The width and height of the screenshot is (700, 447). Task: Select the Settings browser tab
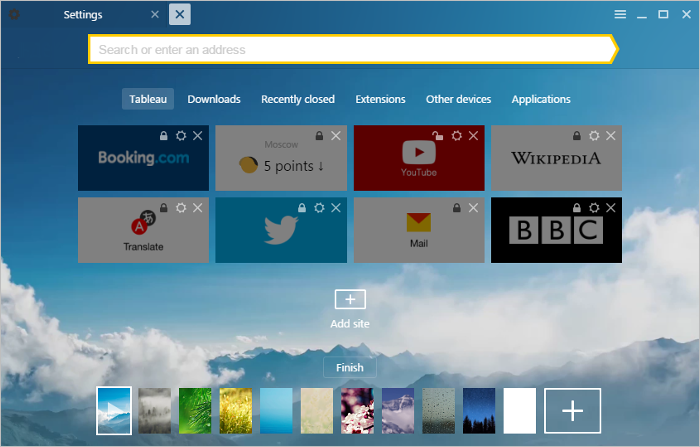click(83, 15)
